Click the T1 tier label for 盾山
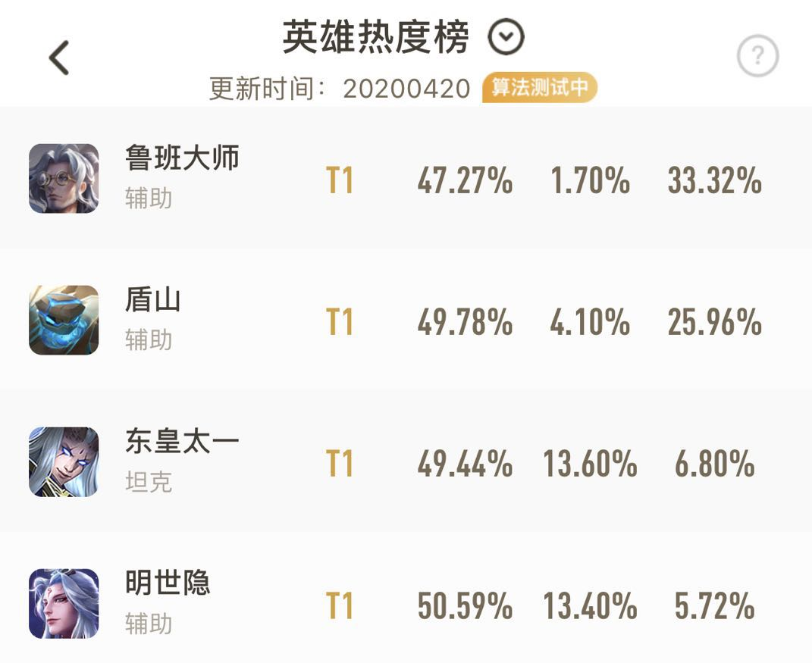The width and height of the screenshot is (812, 663). click(x=340, y=322)
